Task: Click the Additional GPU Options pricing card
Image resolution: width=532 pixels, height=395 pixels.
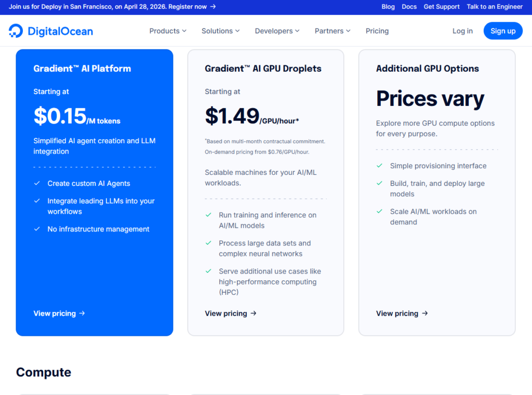Action: coord(437,192)
